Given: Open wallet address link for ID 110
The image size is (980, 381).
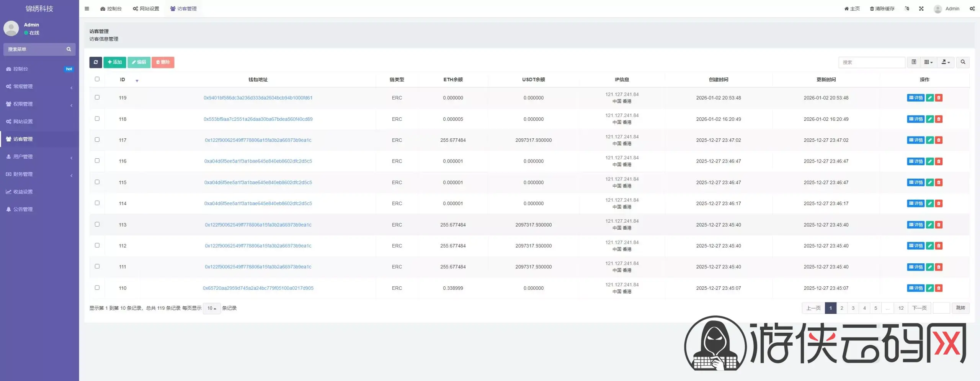Looking at the screenshot, I should point(258,288).
